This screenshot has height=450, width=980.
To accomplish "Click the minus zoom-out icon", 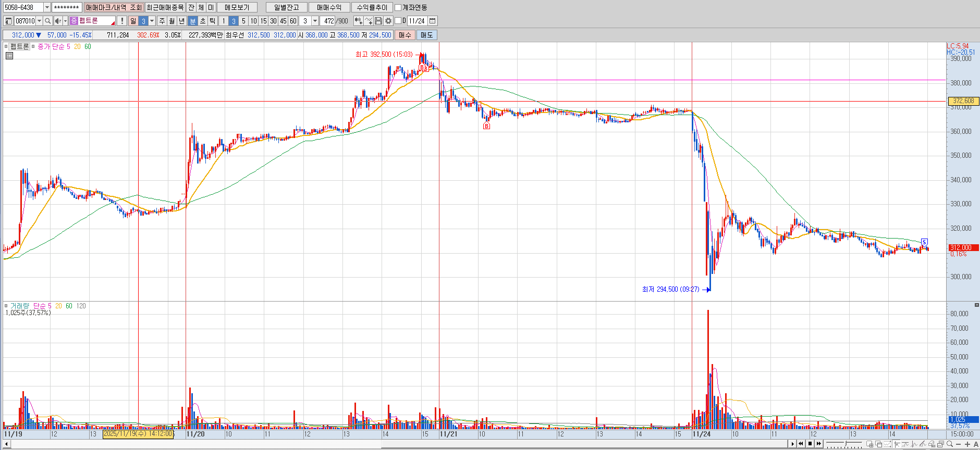I will (x=958, y=444).
